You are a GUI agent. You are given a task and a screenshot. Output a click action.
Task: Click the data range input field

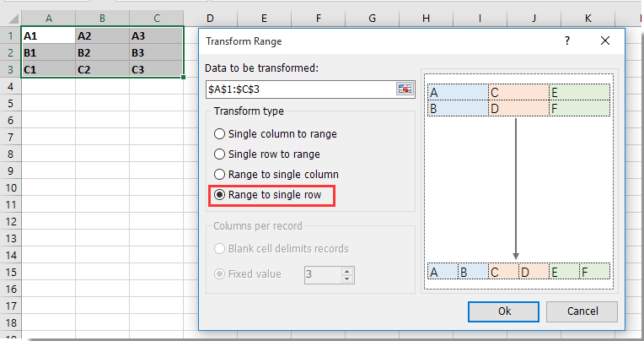(x=300, y=89)
